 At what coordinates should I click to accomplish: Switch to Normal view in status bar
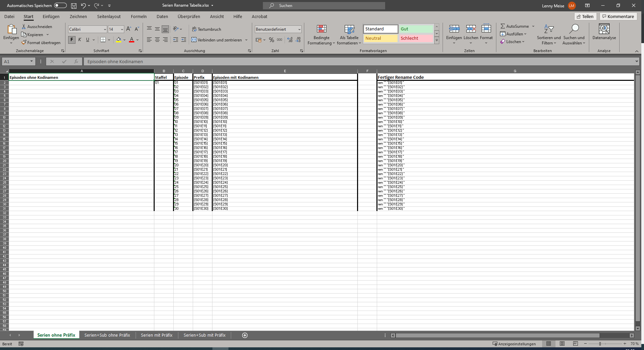tap(549, 344)
